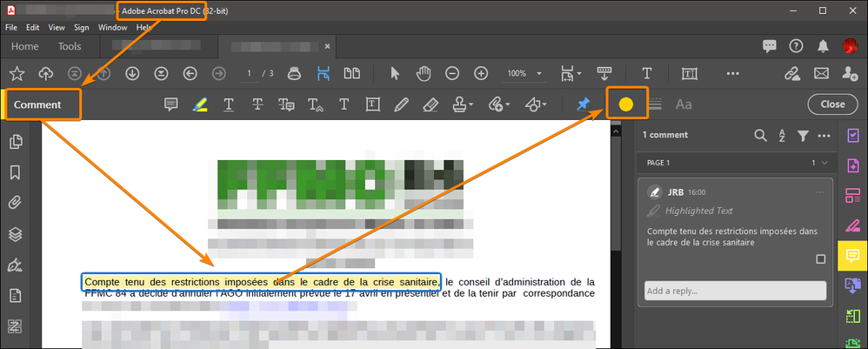Choose the Replace text note tool
Viewport: 868px width, 349px height.
(x=286, y=104)
